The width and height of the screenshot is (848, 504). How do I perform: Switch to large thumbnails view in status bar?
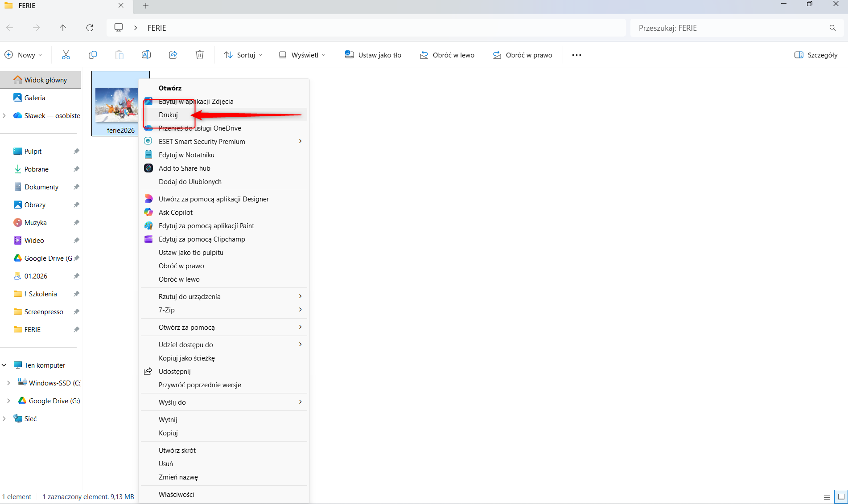(x=841, y=496)
